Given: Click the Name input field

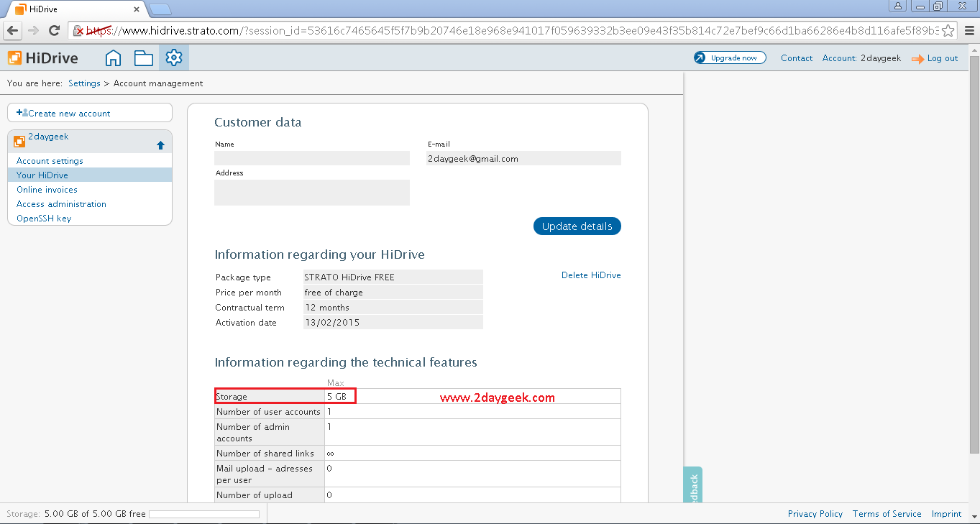Looking at the screenshot, I should click(312, 158).
